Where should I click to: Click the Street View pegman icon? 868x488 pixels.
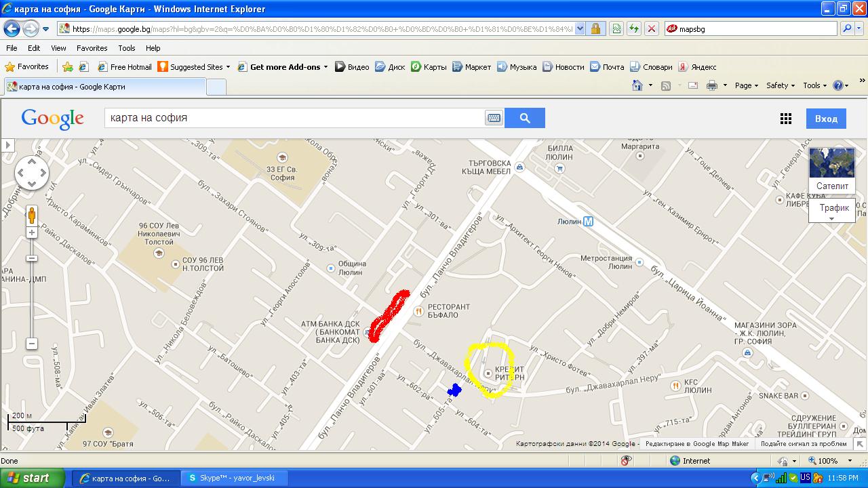pyautogui.click(x=31, y=216)
